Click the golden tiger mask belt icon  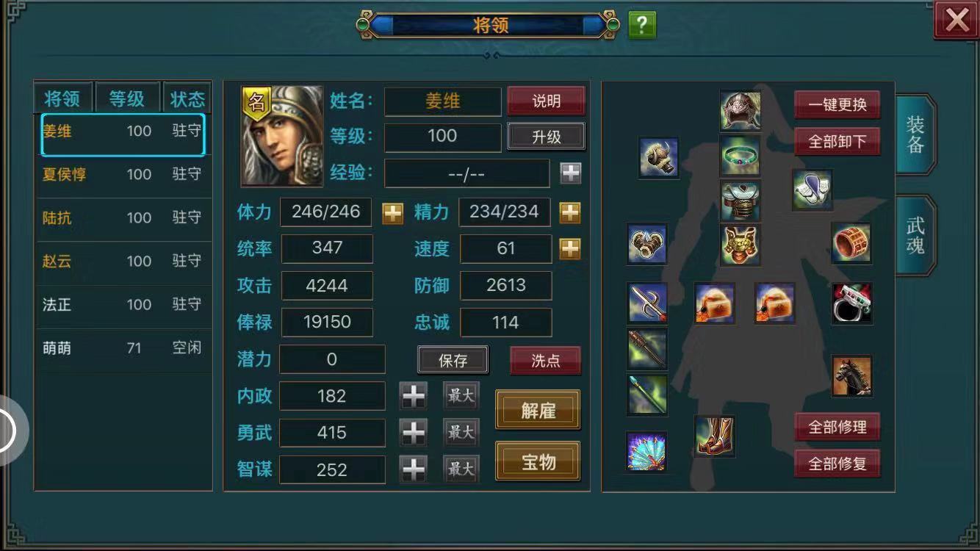740,245
